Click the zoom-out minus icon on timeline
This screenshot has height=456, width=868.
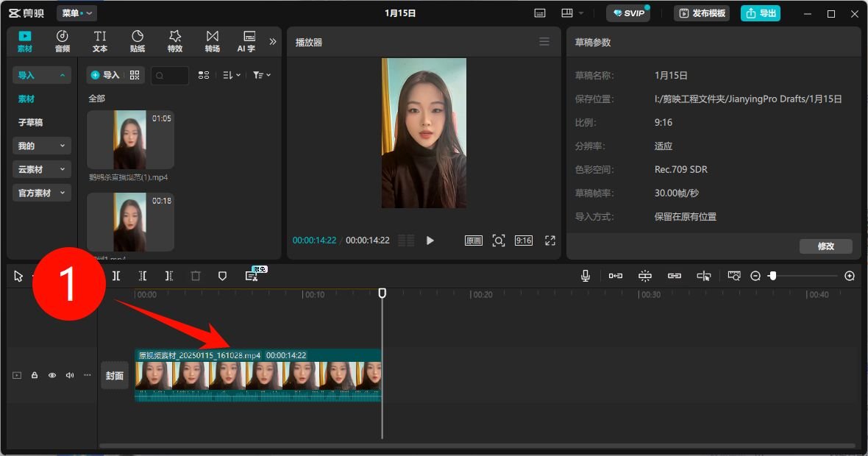point(755,276)
